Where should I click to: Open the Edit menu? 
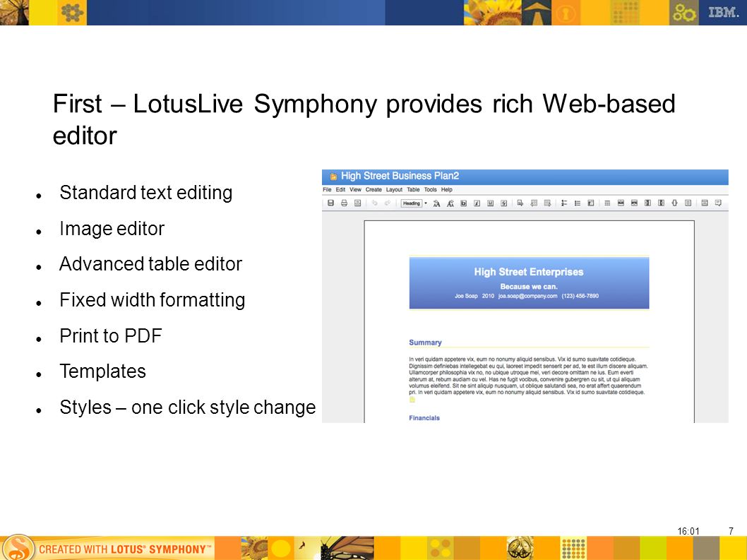pos(340,190)
